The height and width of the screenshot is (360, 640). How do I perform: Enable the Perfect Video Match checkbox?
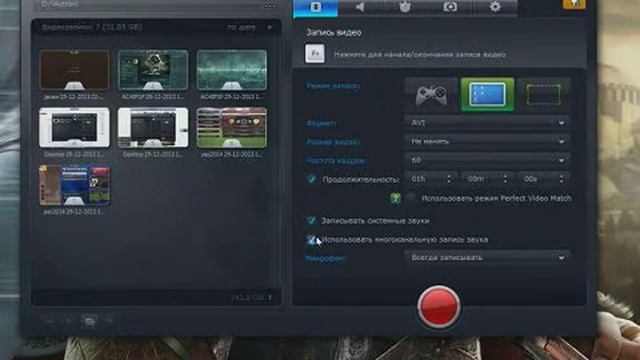[x=411, y=198]
